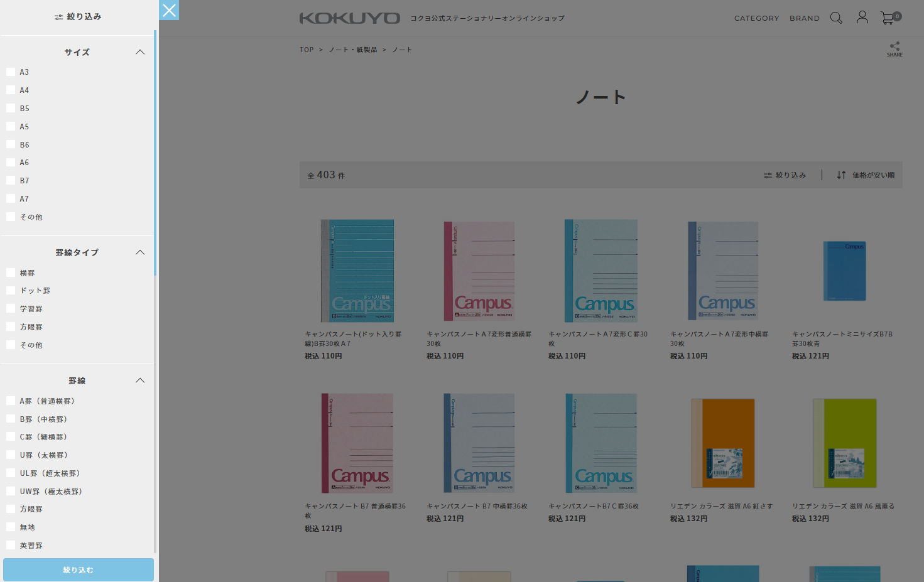Open the search magnifier icon
The width and height of the screenshot is (924, 582).
[x=836, y=18]
